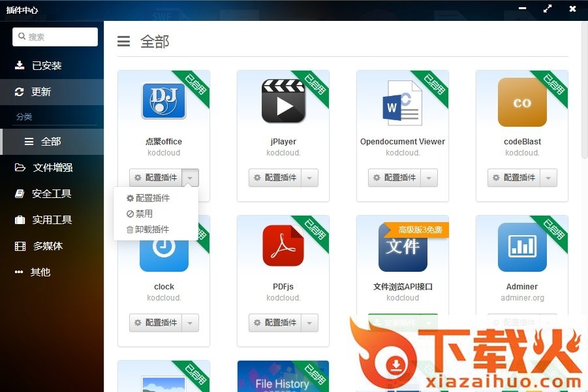Click 配置插件 button under clock
The height and width of the screenshot is (392, 588).
coord(155,323)
